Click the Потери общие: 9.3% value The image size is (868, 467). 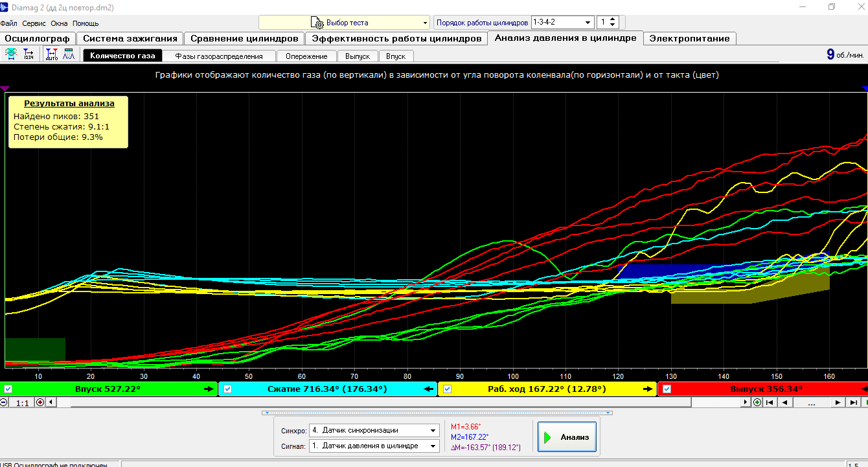point(58,137)
